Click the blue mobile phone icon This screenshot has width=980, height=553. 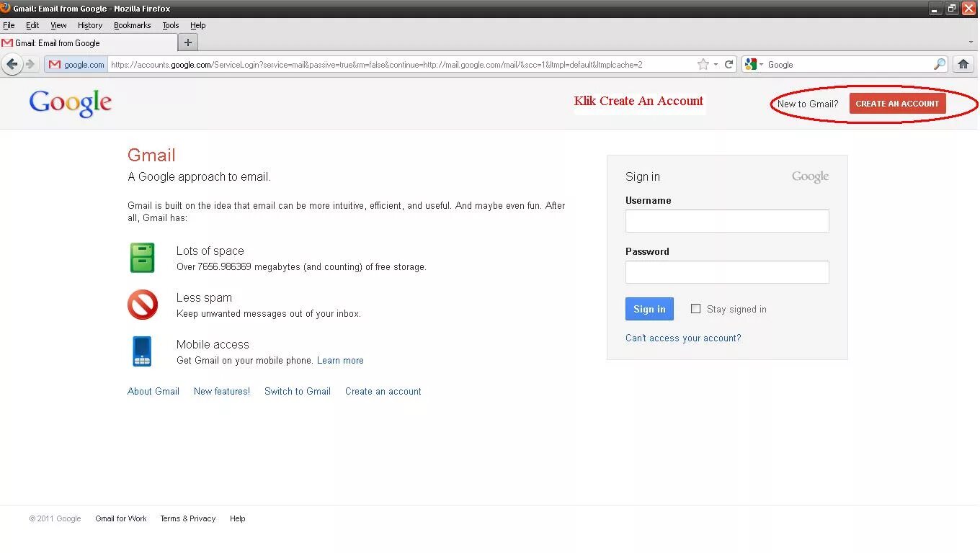142,351
